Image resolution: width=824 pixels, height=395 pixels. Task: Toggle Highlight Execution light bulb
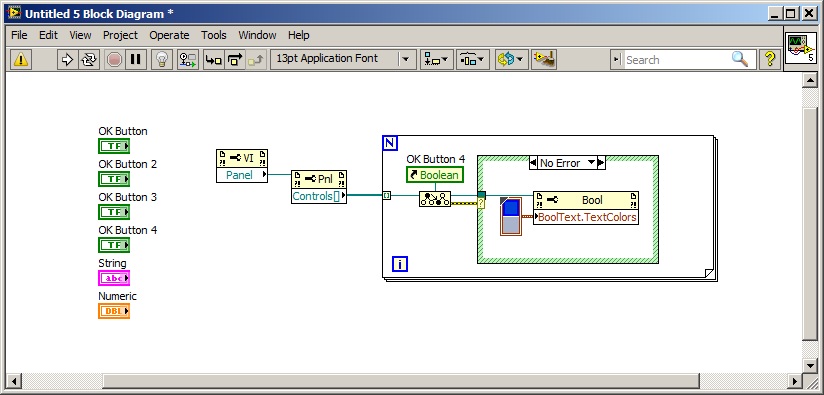[x=162, y=60]
